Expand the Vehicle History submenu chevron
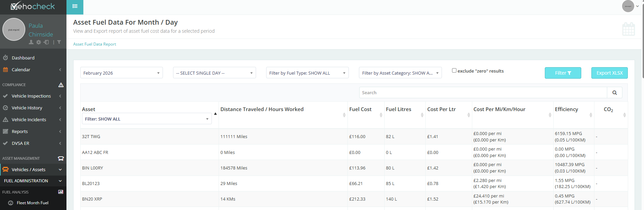This screenshot has height=210, width=644. coord(60,108)
